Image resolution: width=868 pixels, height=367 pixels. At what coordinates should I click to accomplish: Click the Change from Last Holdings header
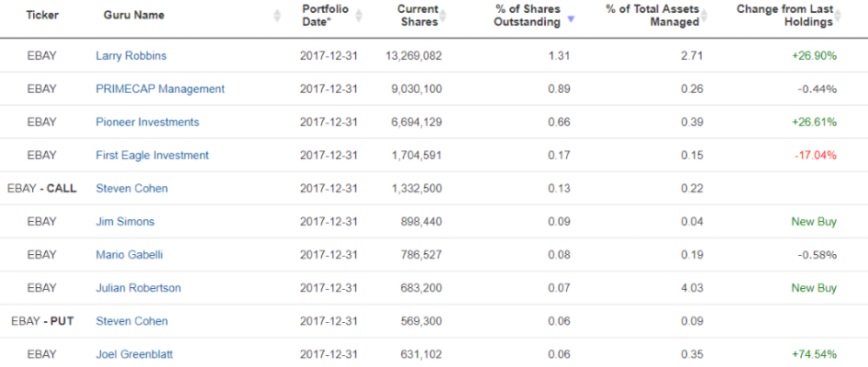pos(785,16)
